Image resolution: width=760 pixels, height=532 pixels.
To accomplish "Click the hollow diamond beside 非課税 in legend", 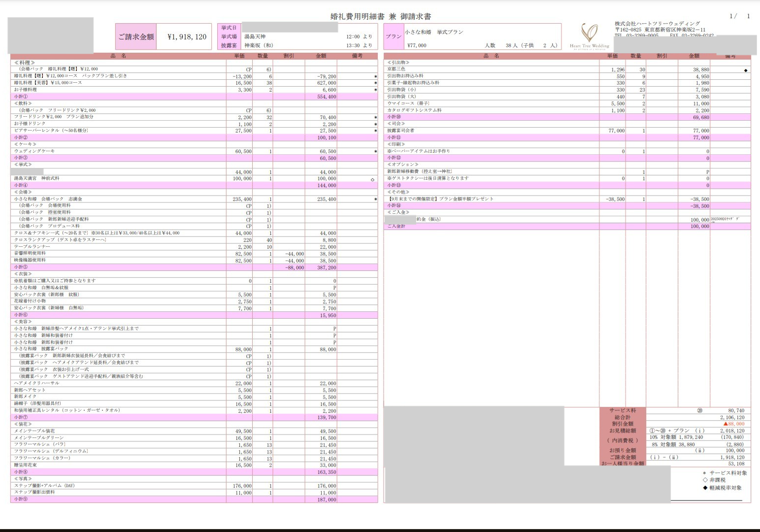I will (x=705, y=480).
